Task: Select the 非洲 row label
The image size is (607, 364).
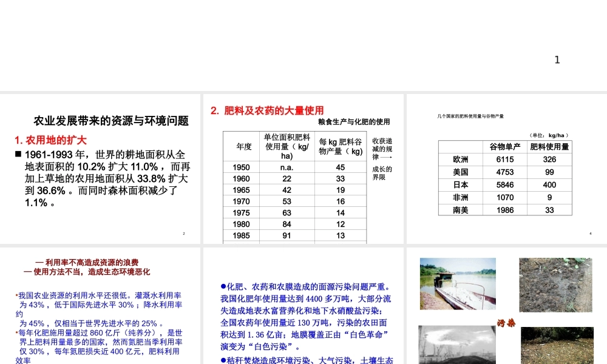Action: [461, 197]
